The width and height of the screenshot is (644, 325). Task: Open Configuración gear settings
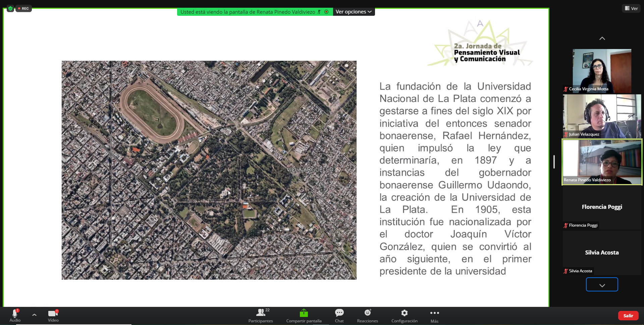pyautogui.click(x=405, y=316)
